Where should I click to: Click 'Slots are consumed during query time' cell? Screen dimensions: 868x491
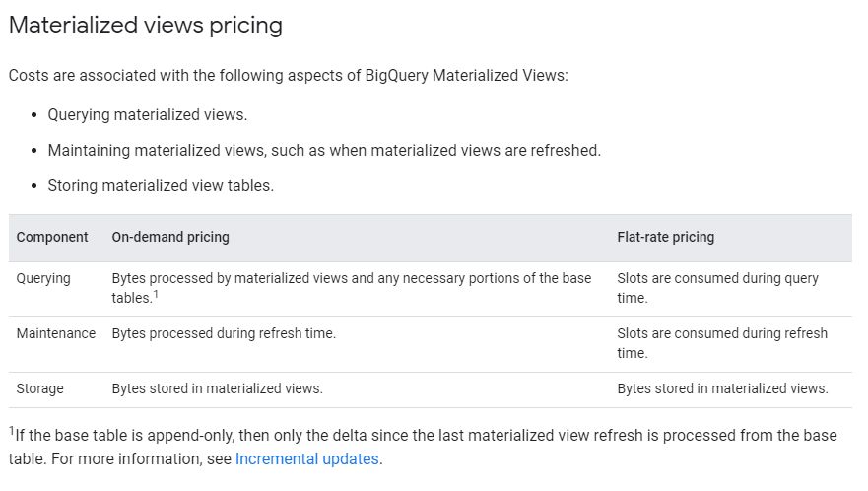pos(717,288)
